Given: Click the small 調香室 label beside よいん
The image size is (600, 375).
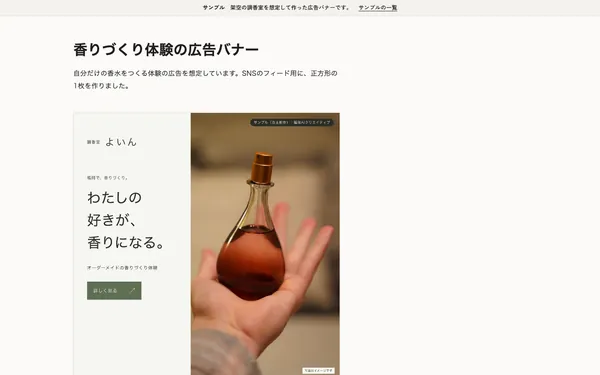Looking at the screenshot, I should click(x=93, y=142).
